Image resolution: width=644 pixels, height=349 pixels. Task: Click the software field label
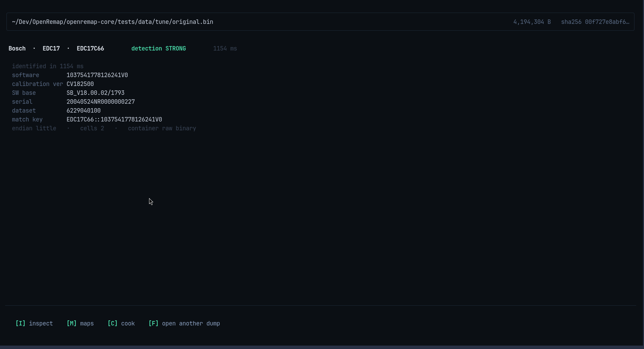tap(26, 75)
